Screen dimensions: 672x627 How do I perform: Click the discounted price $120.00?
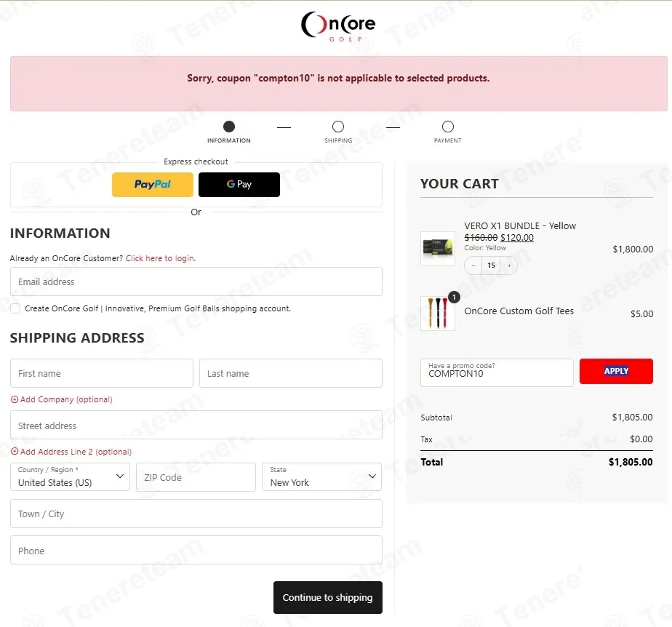click(x=517, y=238)
